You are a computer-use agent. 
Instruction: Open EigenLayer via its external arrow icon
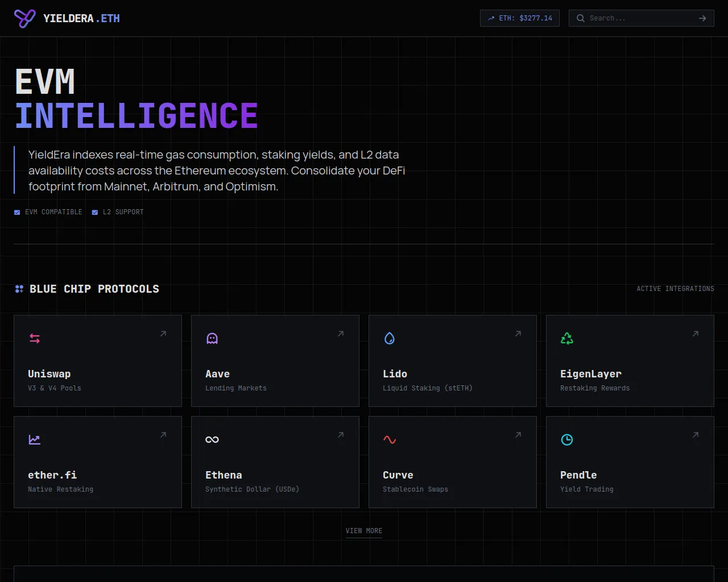[x=696, y=334]
